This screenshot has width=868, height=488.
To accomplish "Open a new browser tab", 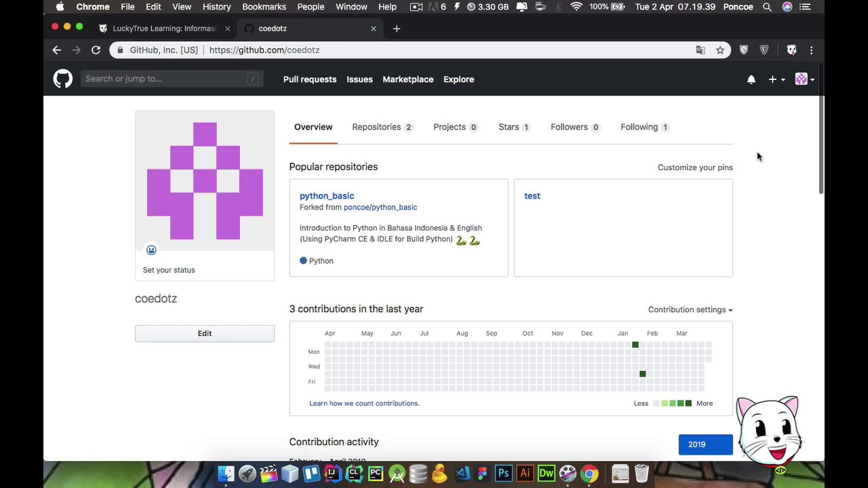I will [x=397, y=28].
